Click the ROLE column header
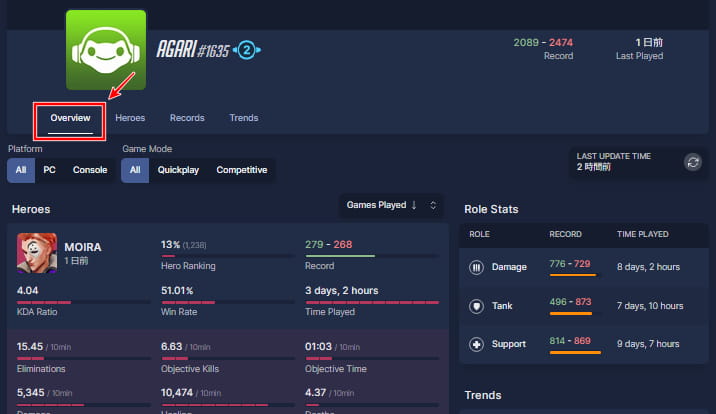The image size is (716, 414). (479, 234)
